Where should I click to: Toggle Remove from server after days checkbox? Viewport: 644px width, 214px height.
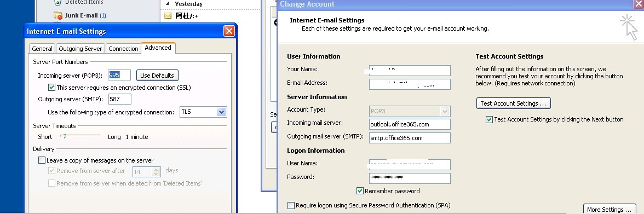51,170
